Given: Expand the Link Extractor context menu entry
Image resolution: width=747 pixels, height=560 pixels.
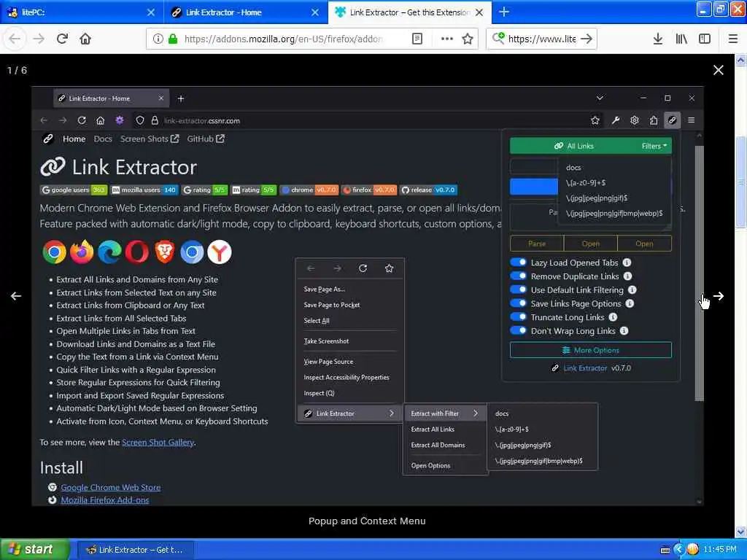Looking at the screenshot, I should 350,413.
